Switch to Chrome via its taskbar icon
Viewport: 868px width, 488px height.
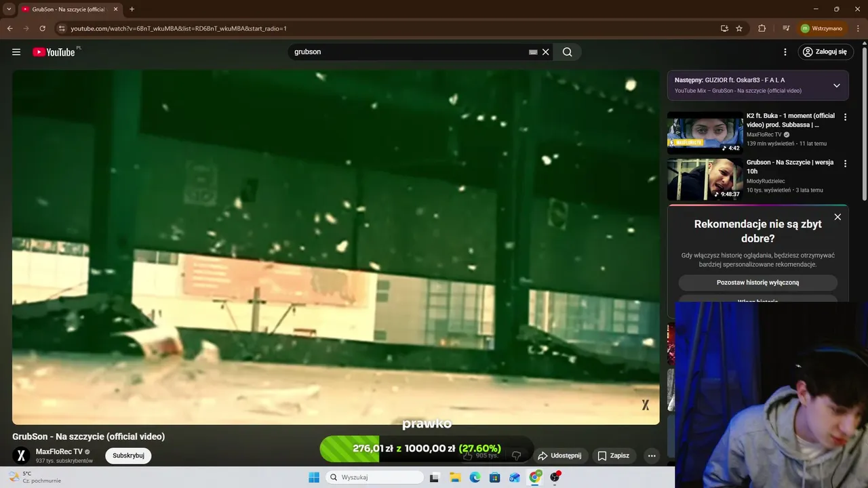tap(535, 477)
